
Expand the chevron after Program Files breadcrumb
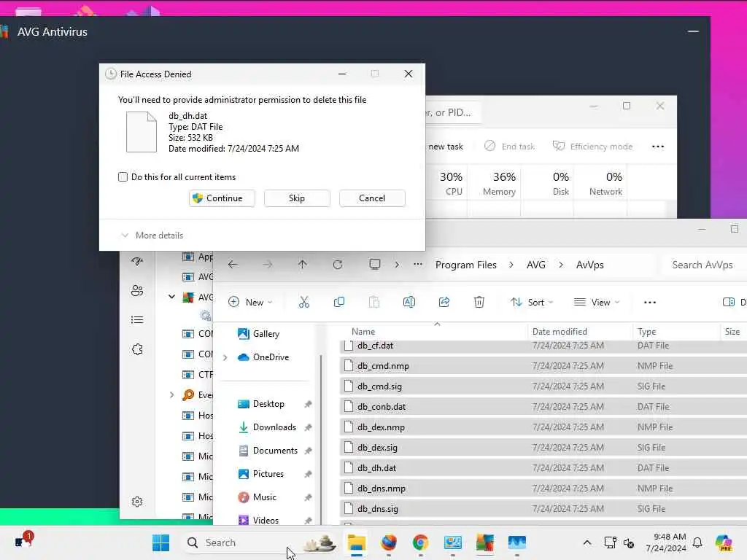[x=511, y=265]
